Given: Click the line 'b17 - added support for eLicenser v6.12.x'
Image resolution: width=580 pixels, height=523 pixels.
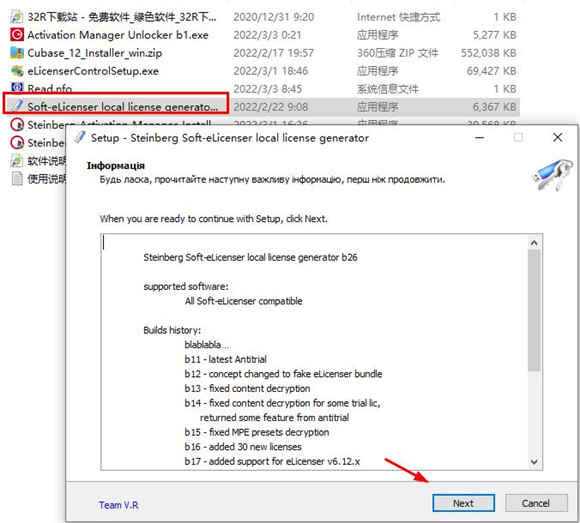Looking at the screenshot, I should click(x=272, y=461).
